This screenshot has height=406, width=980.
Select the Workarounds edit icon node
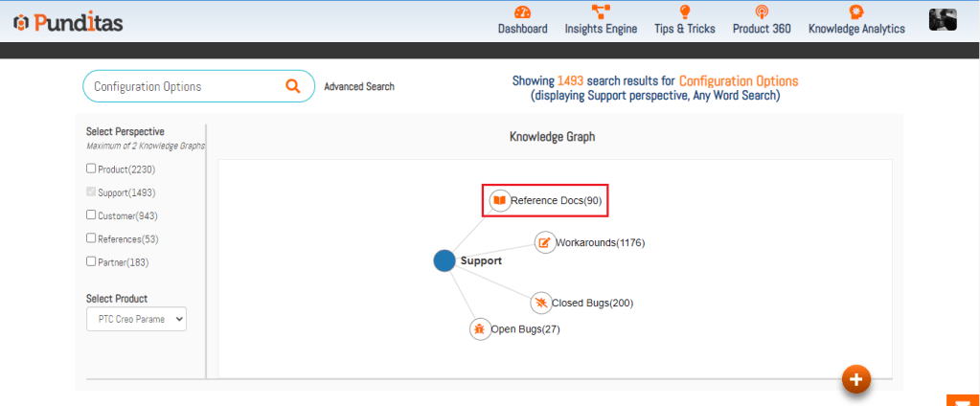pos(544,242)
